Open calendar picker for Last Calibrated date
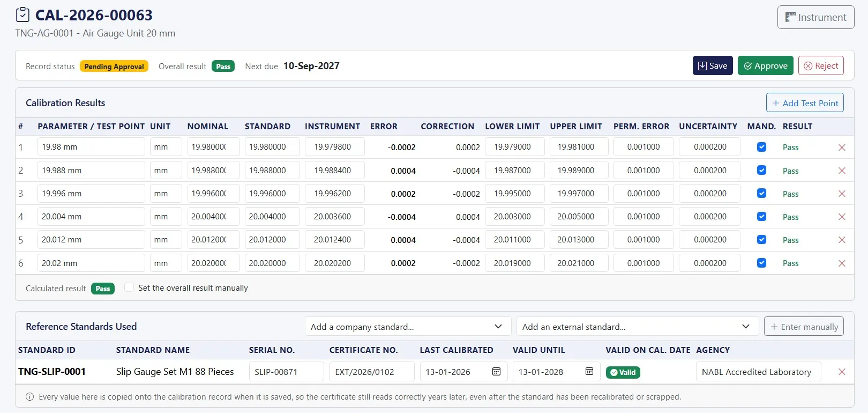Screen dimensions: 868x413 (x=496, y=372)
